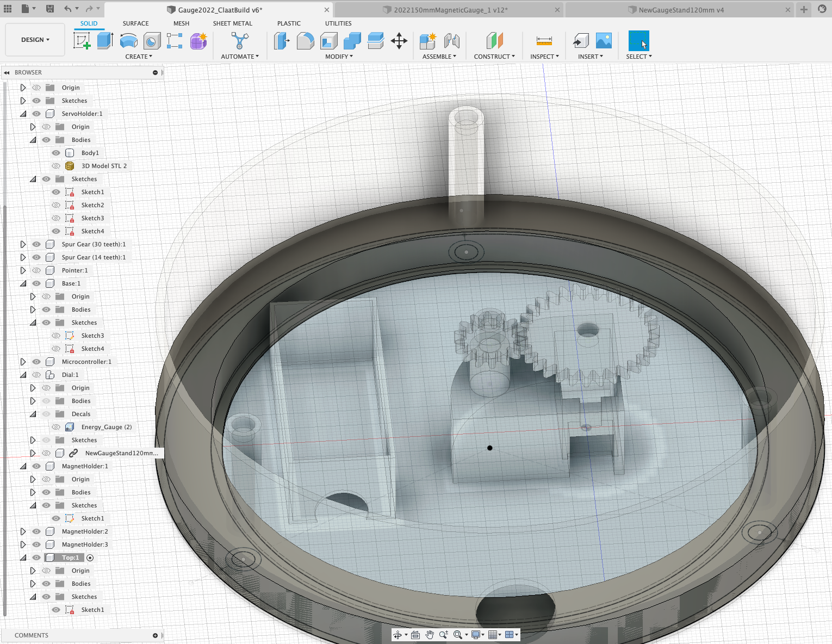The height and width of the screenshot is (644, 832).
Task: Open the Display Settings monitor icon
Action: (x=476, y=635)
